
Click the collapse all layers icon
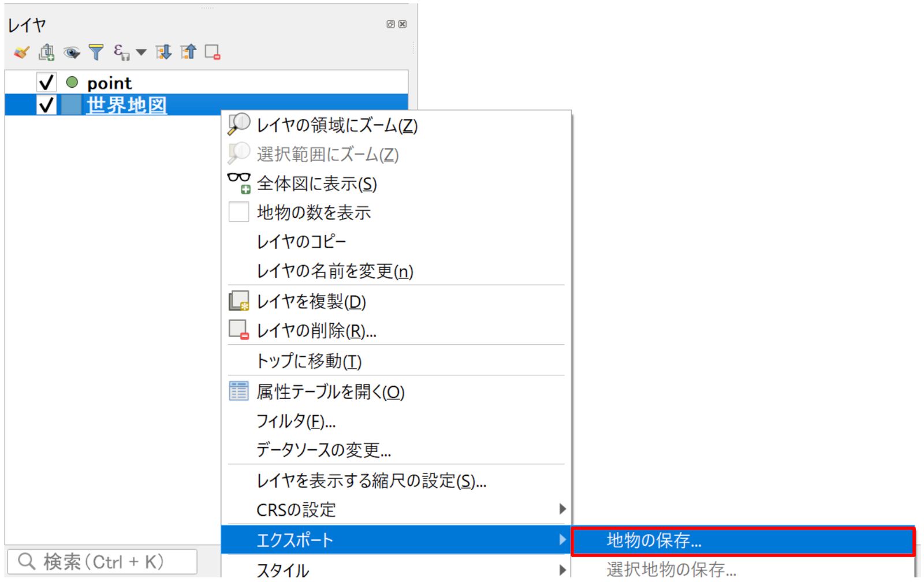[x=188, y=53]
